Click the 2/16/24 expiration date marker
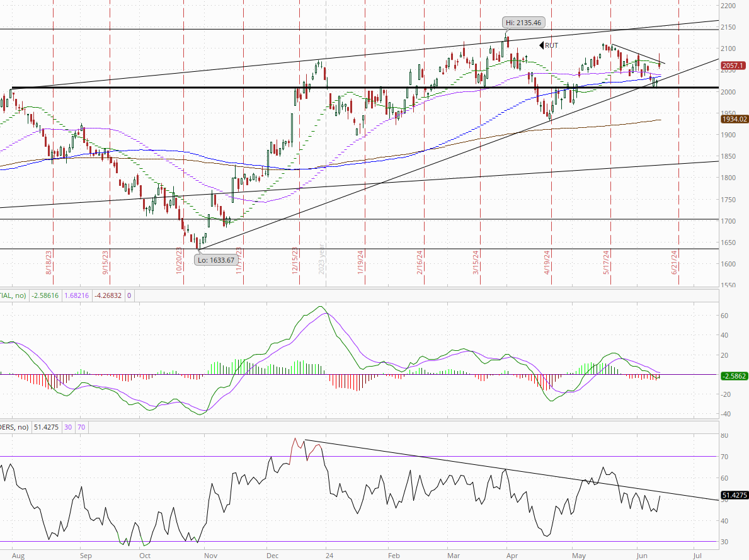The height and width of the screenshot is (560, 749). coord(420,262)
